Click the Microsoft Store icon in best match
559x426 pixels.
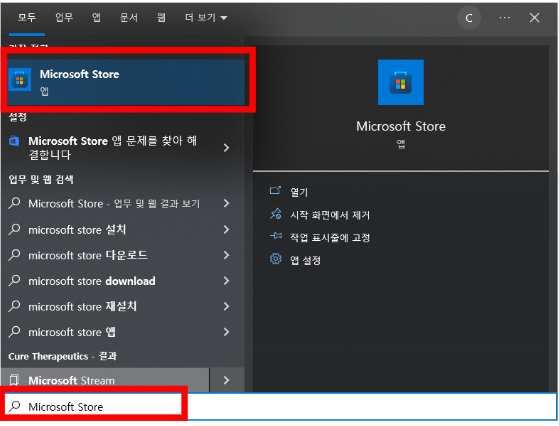pyautogui.click(x=20, y=80)
